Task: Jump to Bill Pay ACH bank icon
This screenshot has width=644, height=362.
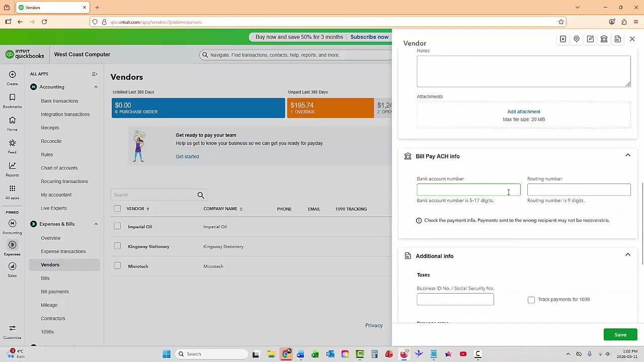Action: click(604, 39)
